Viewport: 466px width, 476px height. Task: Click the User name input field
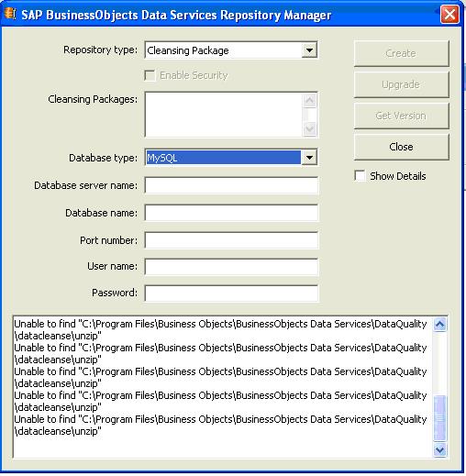pyautogui.click(x=231, y=267)
